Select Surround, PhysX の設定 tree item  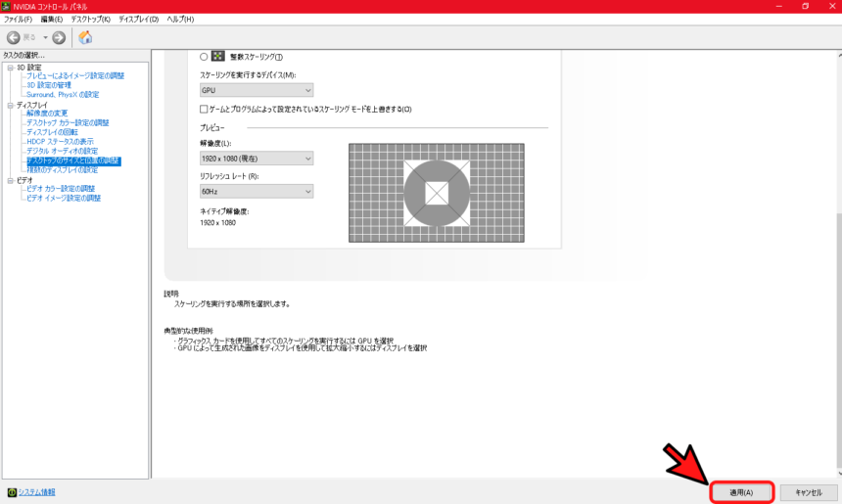tap(63, 95)
